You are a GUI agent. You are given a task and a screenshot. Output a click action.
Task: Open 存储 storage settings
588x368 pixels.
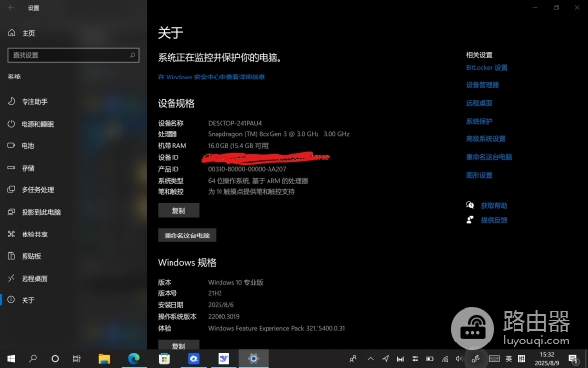click(x=21, y=168)
